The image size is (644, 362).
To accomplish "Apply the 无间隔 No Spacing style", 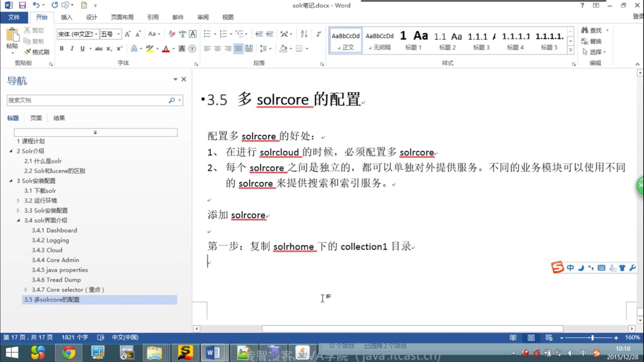I will coord(380,40).
